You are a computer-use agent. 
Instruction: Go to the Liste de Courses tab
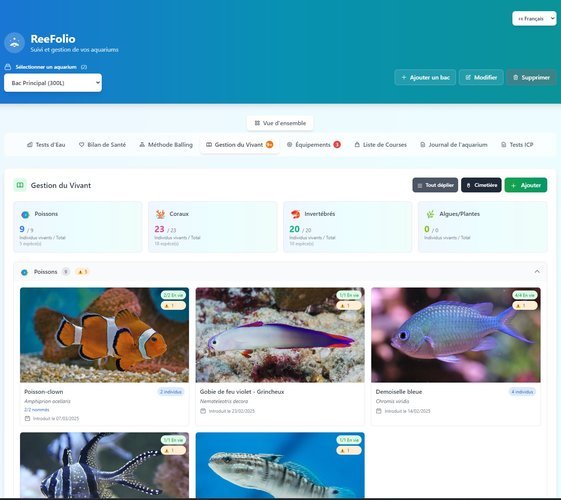[x=381, y=144]
